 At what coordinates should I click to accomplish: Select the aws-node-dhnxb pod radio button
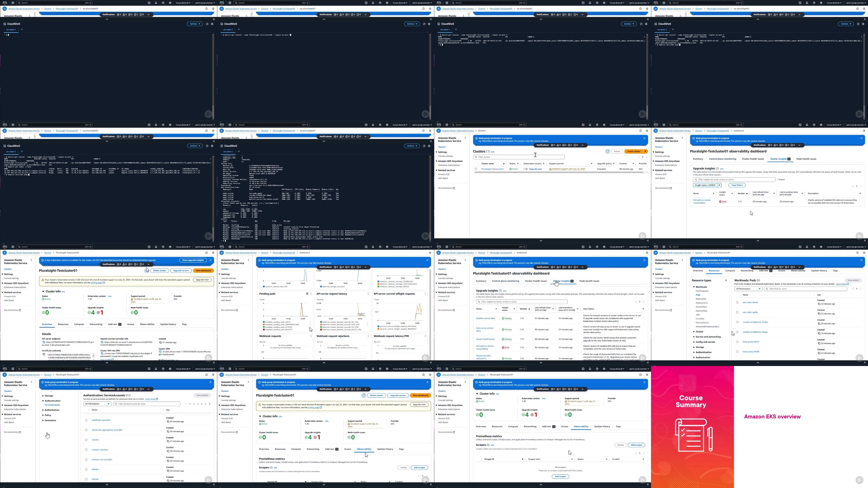737,303
